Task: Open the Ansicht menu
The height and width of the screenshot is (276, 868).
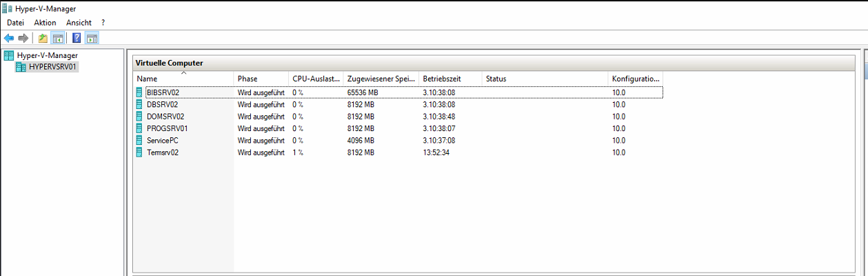Action: point(79,23)
